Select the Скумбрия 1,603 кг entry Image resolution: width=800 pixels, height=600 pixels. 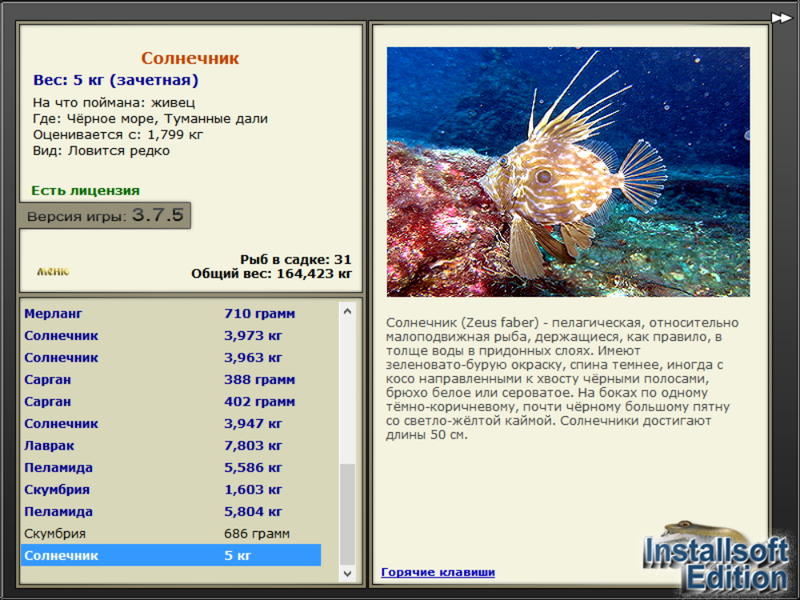point(170,490)
